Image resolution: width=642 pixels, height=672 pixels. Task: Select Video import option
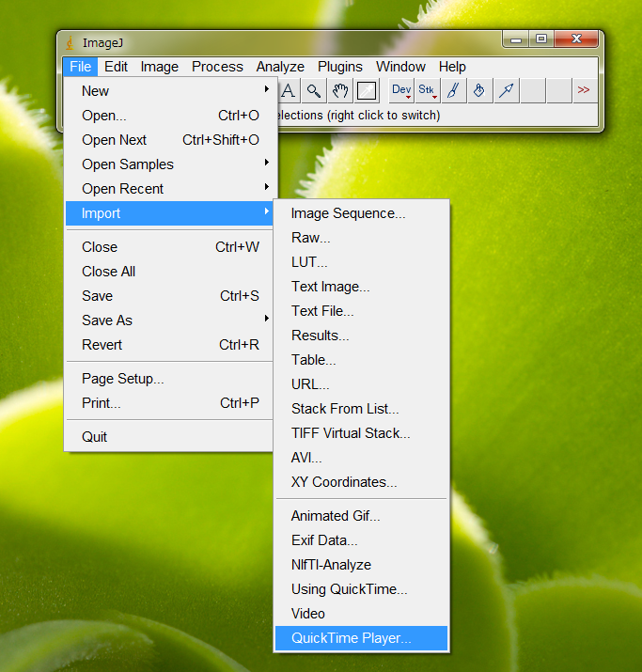pos(361,614)
